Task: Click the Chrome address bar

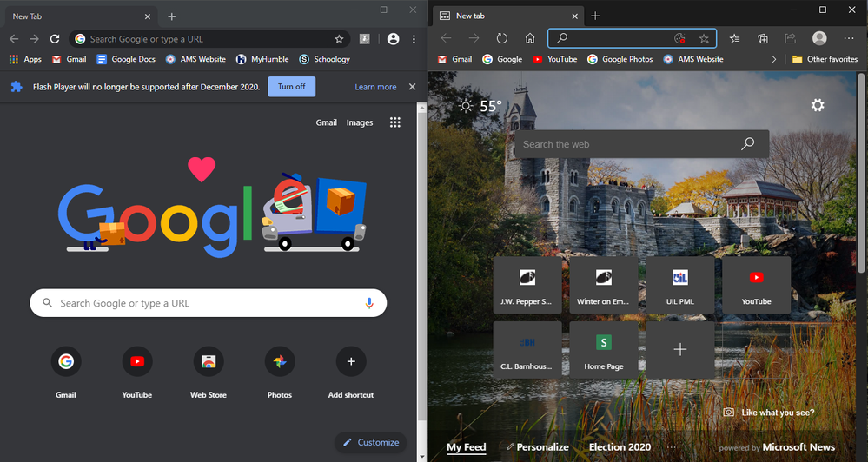Action: pos(209,39)
